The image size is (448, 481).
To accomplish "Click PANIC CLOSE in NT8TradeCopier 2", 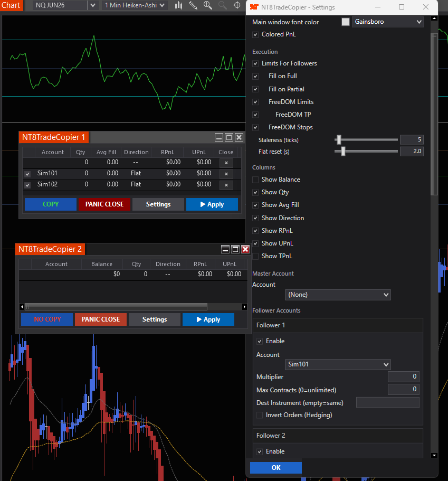I will tap(101, 319).
